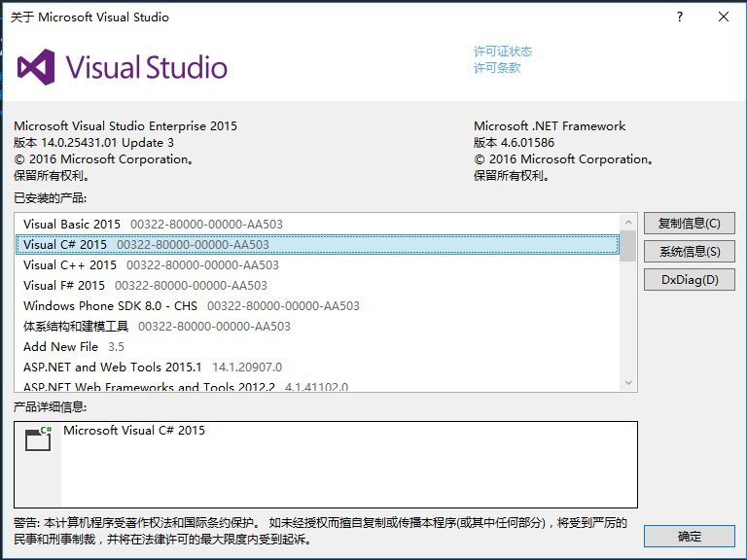This screenshot has width=747, height=560.
Task: Select ASP.NET and Web Tools 2015.1
Action: [112, 367]
